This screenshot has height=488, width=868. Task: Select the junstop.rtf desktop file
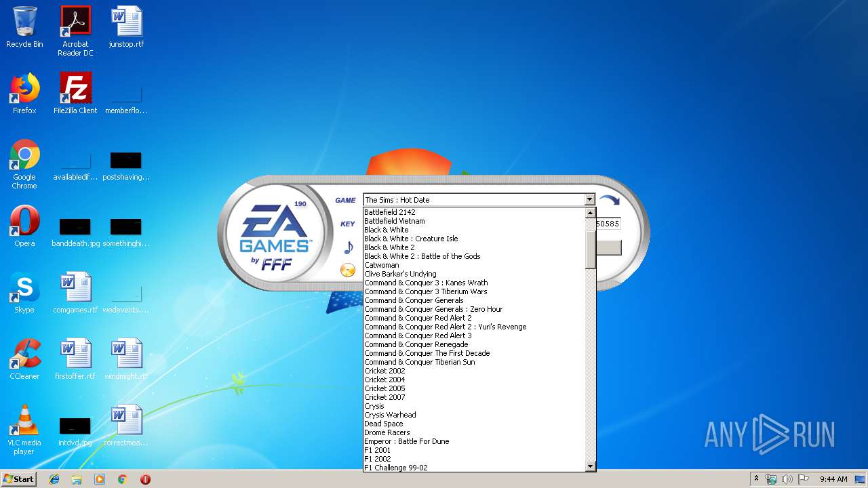pyautogui.click(x=126, y=27)
